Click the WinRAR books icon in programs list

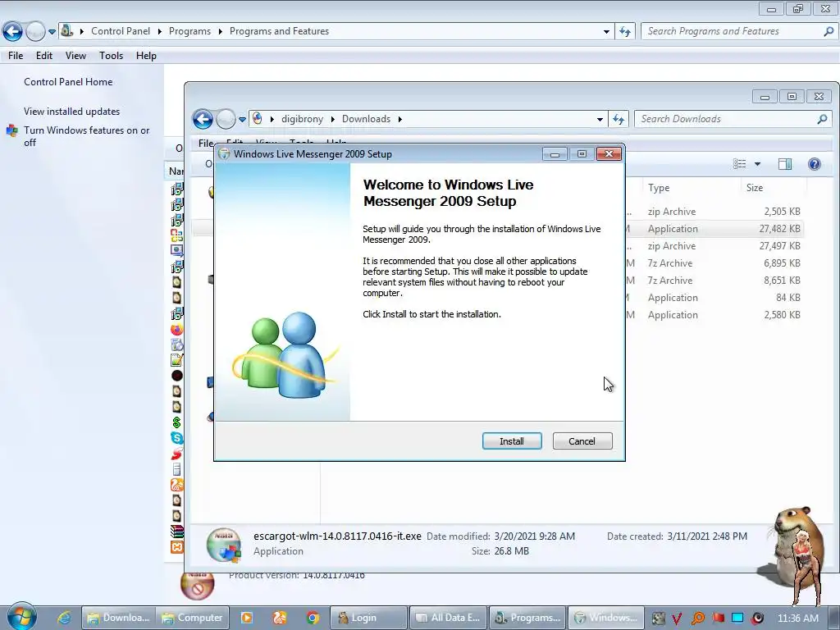(x=177, y=532)
